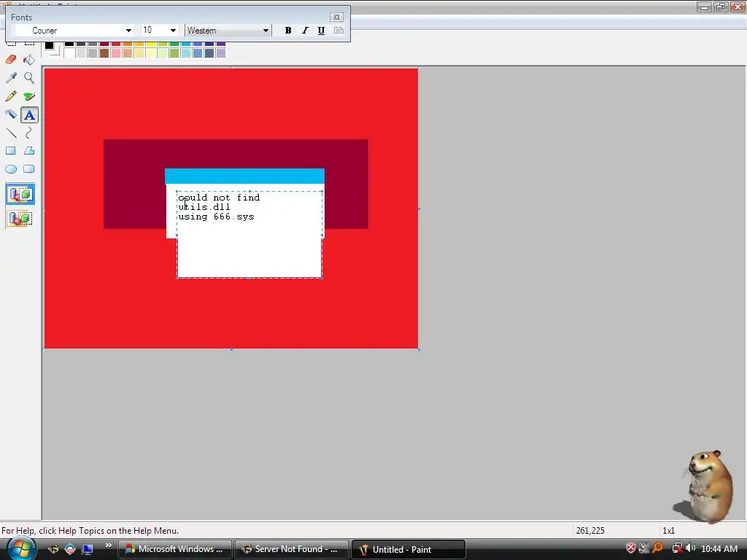This screenshot has height=560, width=747.
Task: Select the Magnifier tool
Action: pyautogui.click(x=29, y=77)
